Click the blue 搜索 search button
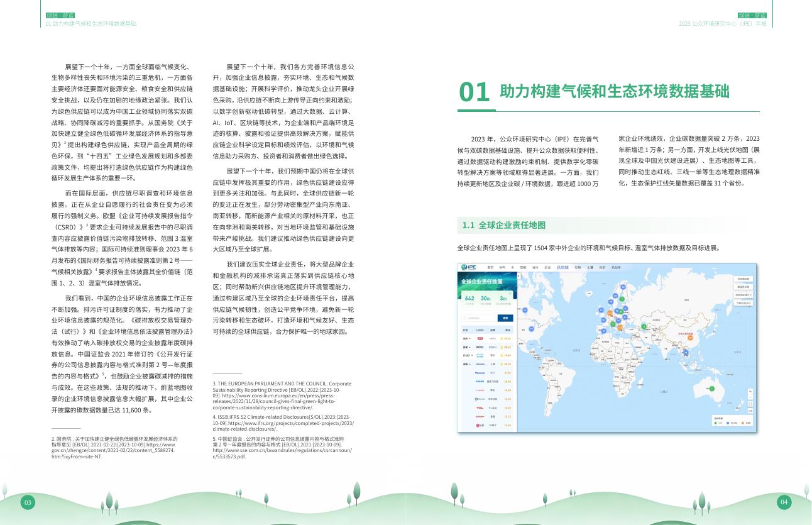 (x=505, y=318)
